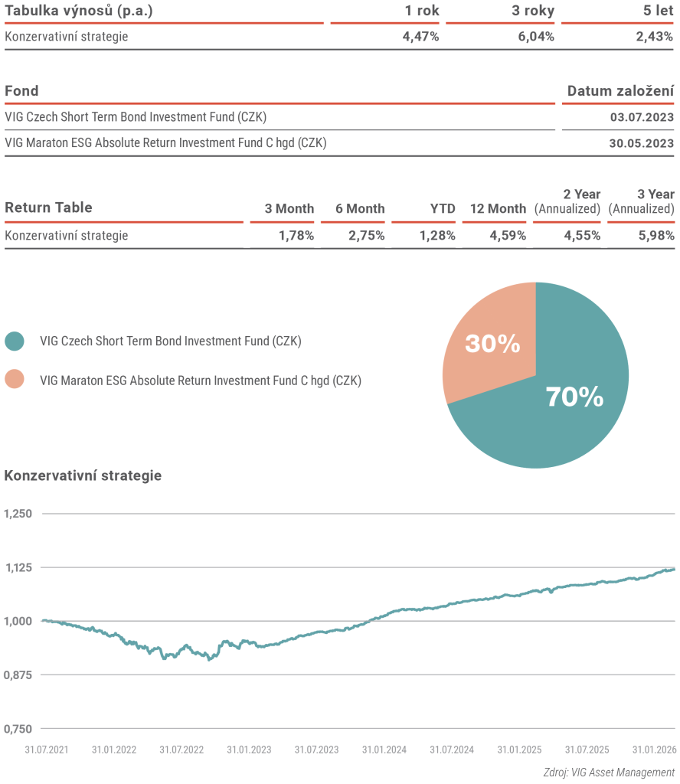Select the '3 Month' return column header
This screenshot has width=680, height=784.
[289, 208]
